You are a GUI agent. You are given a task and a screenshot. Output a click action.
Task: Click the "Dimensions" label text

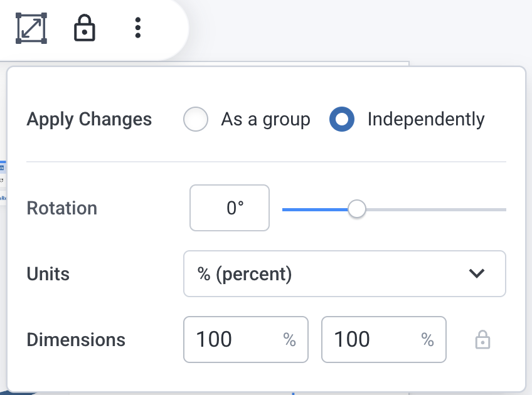click(76, 340)
